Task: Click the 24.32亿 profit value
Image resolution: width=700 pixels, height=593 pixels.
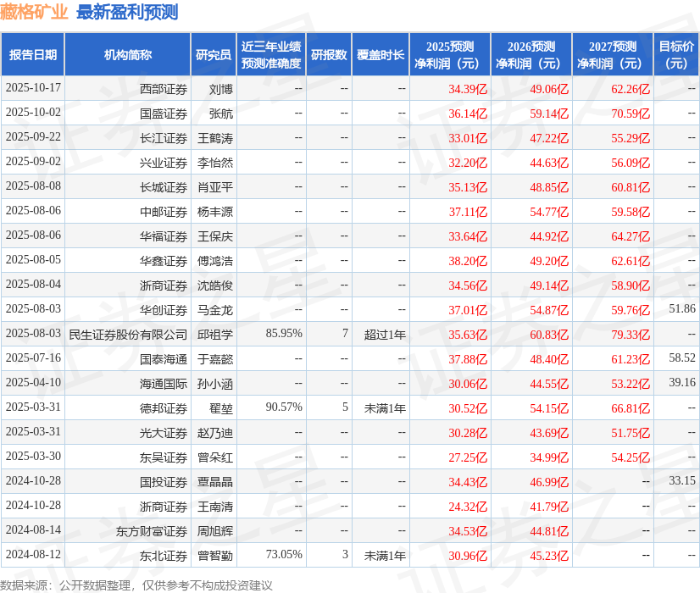Action: (468, 507)
